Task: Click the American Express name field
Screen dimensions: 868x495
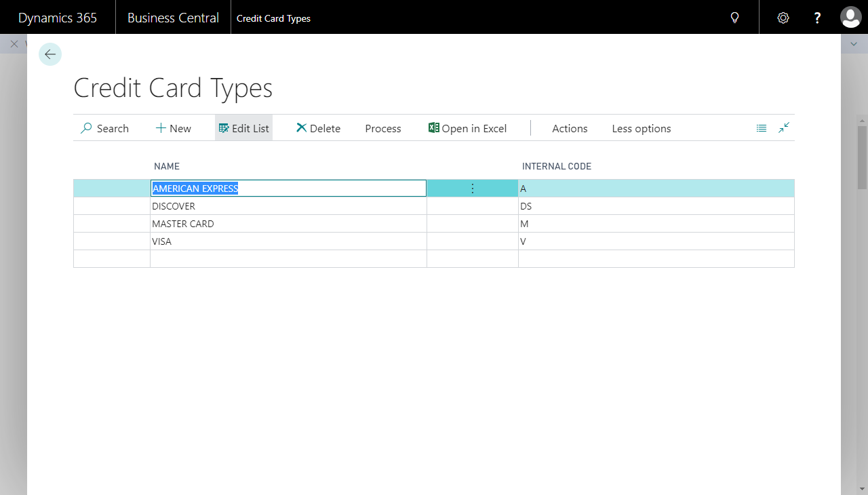Action: (x=288, y=189)
